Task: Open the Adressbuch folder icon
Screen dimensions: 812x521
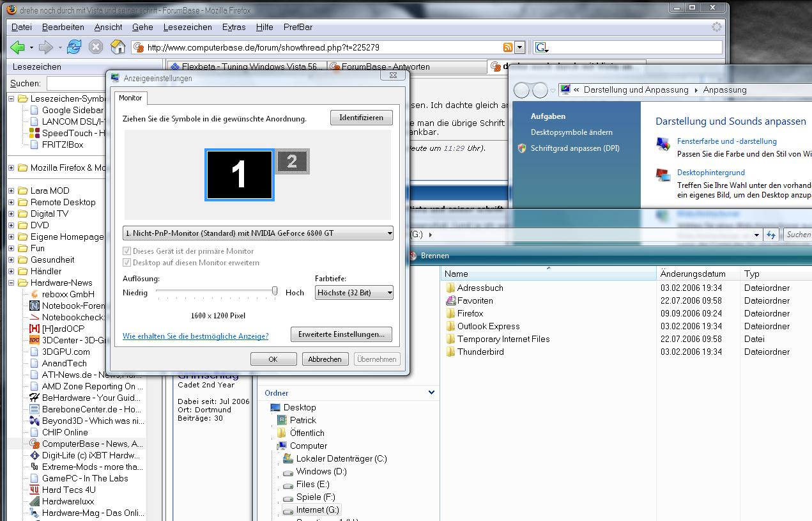Action: 450,288
